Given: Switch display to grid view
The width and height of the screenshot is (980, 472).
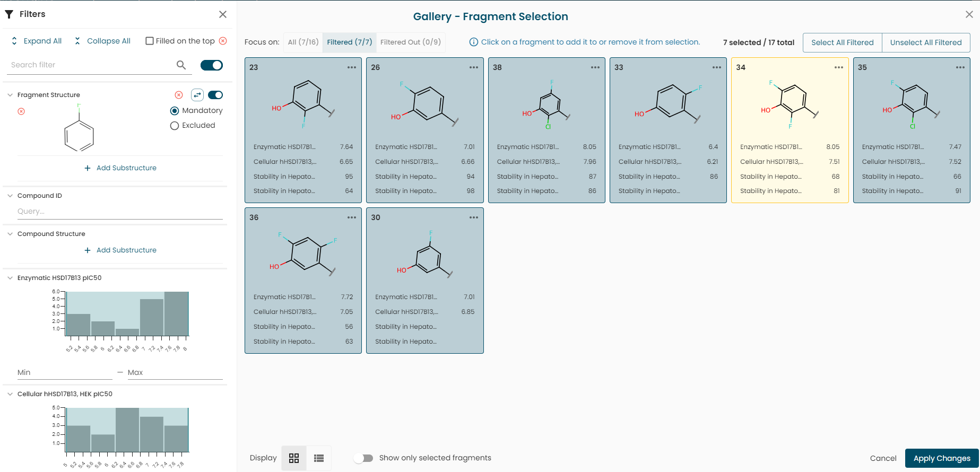Looking at the screenshot, I should pos(294,458).
